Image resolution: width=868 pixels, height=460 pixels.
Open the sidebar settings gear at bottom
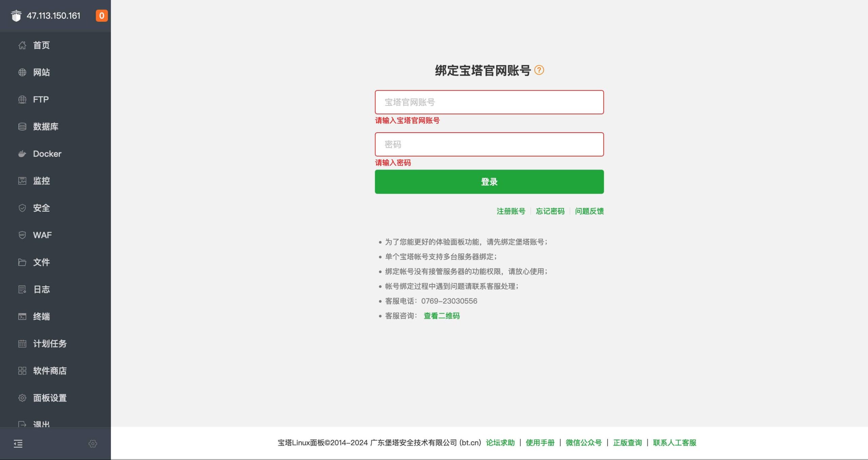93,443
